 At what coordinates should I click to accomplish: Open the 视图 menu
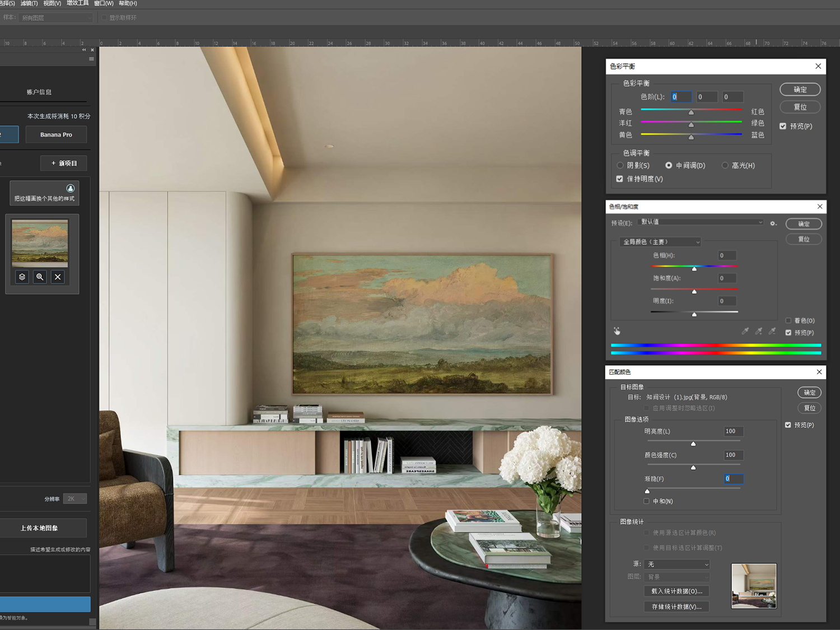52,3
